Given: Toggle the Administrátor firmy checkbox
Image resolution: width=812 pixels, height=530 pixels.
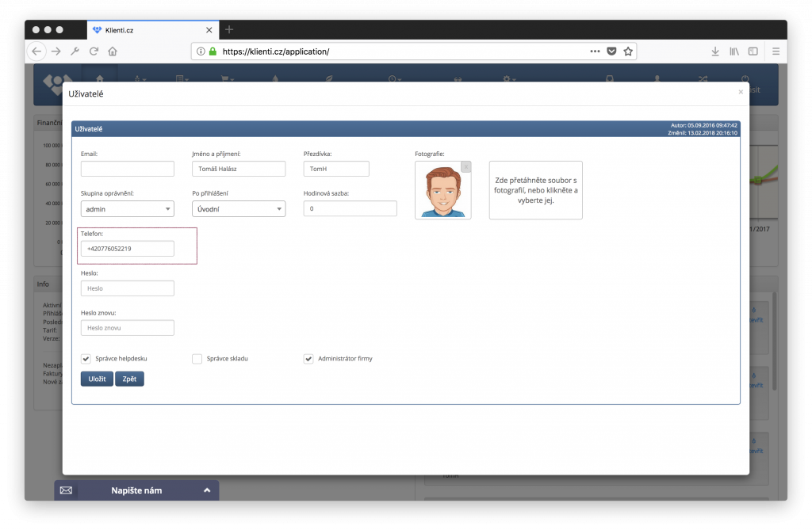Looking at the screenshot, I should 308,359.
